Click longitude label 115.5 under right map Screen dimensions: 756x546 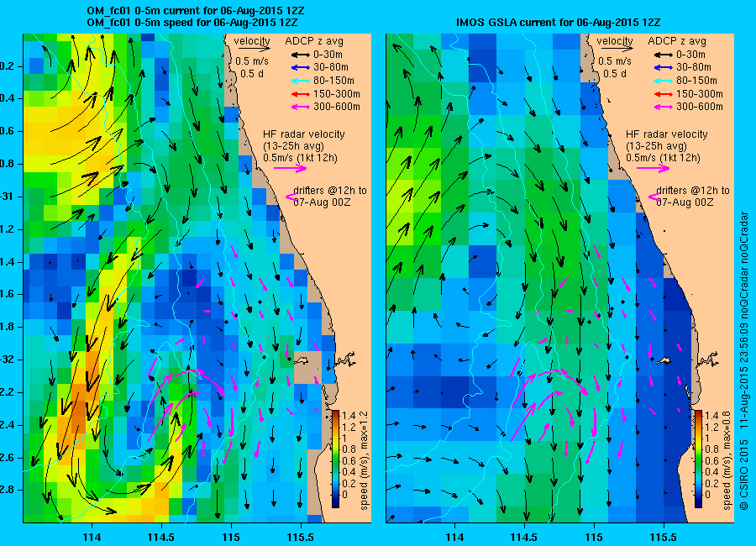coord(664,538)
